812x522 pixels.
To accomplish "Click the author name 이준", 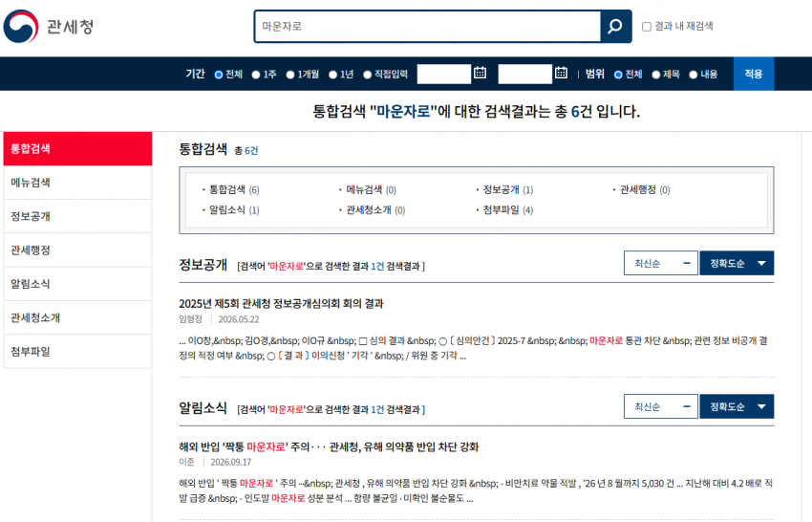I will pos(187,462).
